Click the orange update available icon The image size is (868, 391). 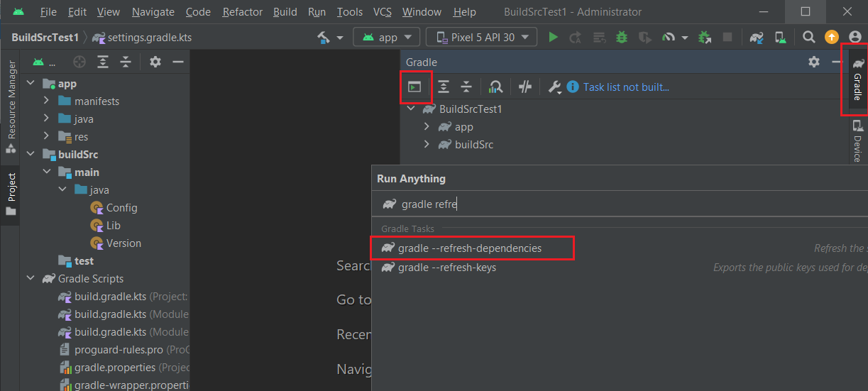click(x=832, y=37)
